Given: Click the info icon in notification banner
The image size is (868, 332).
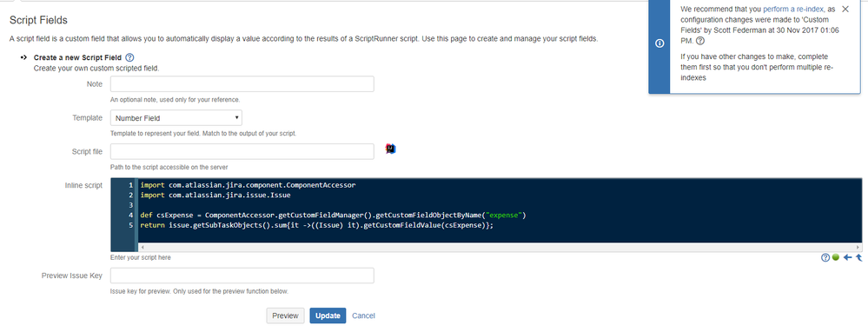Looking at the screenshot, I should point(659,43).
